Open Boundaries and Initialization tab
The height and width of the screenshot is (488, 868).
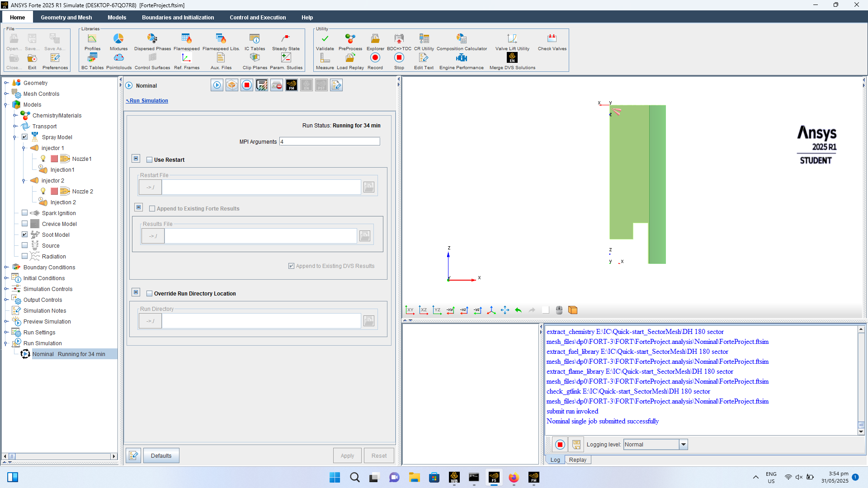coord(178,17)
